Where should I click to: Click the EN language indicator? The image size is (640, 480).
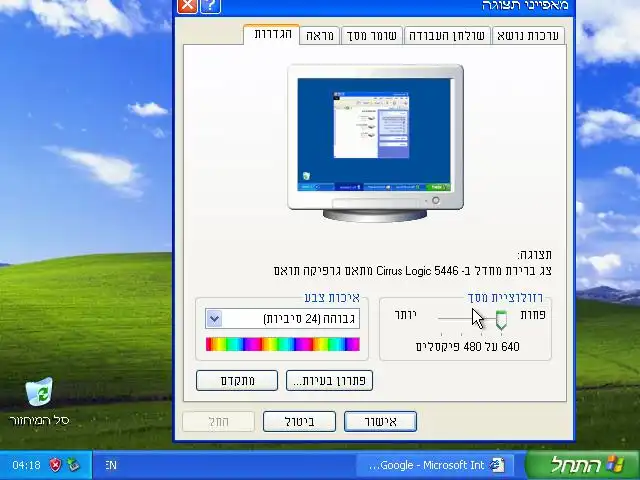(x=111, y=465)
